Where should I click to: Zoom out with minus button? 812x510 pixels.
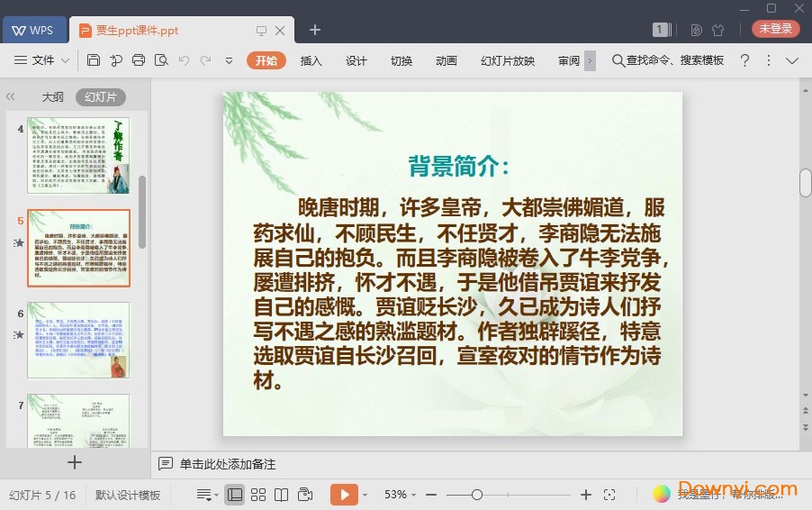coord(431,495)
